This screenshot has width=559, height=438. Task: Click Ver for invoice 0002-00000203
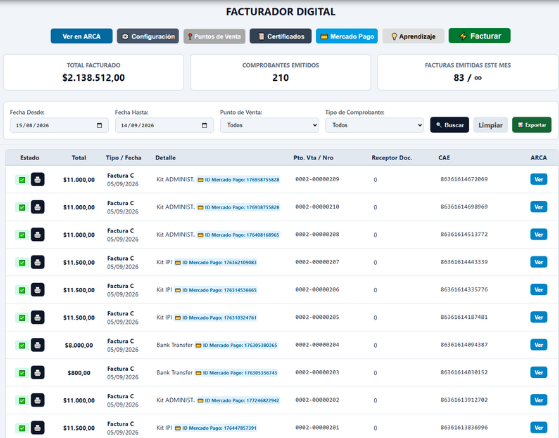(539, 373)
